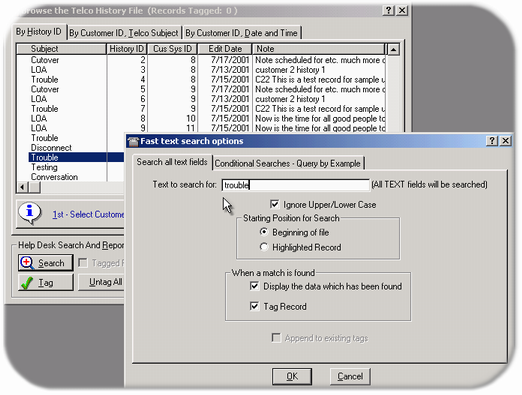Image resolution: width=522 pixels, height=395 pixels.
Task: Open the 1st - Select Customer link
Action: (x=88, y=215)
